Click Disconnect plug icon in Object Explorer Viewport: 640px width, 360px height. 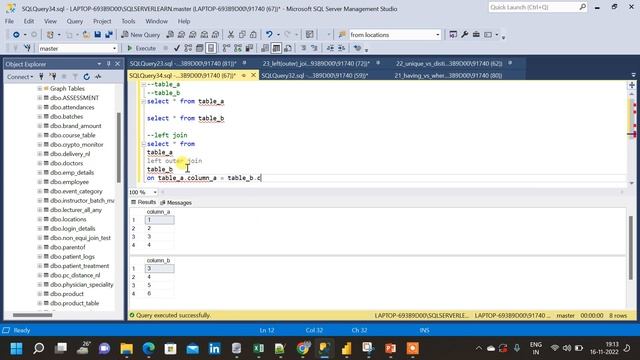53,76
